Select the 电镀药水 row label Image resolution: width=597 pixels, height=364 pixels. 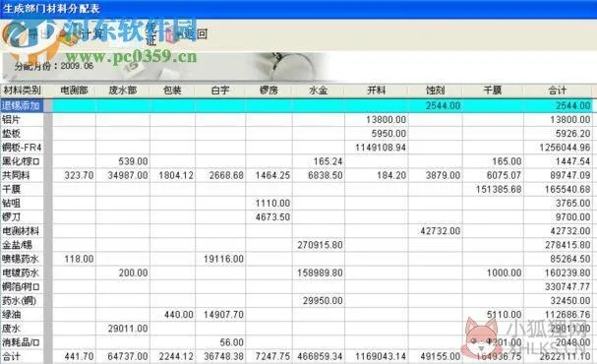(22, 273)
